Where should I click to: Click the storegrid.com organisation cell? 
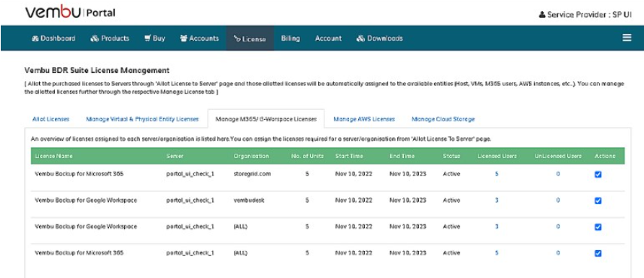pos(252,174)
